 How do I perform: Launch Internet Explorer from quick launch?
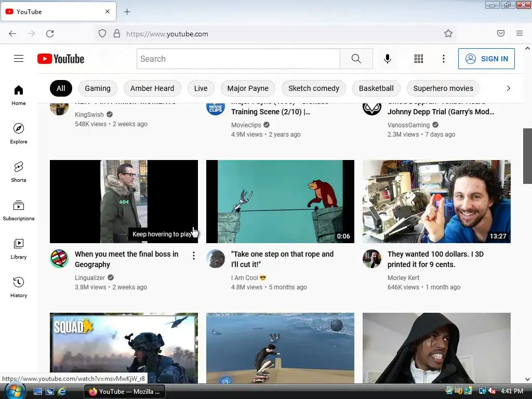pos(62,392)
